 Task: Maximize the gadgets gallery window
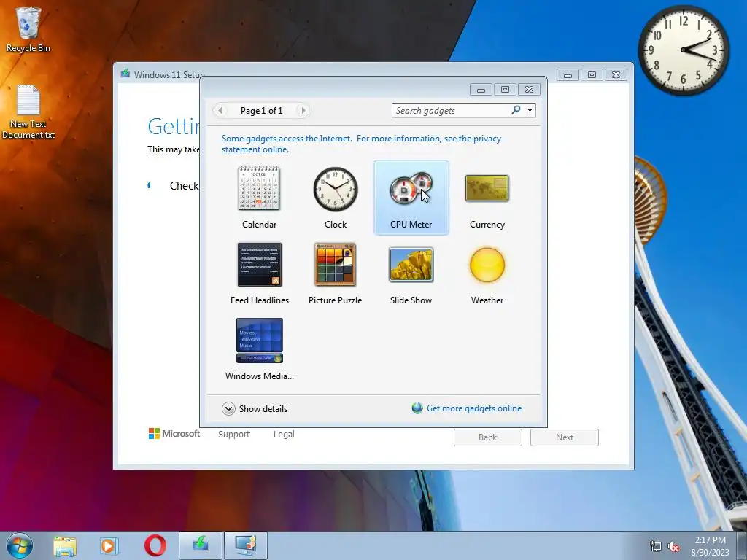point(505,89)
